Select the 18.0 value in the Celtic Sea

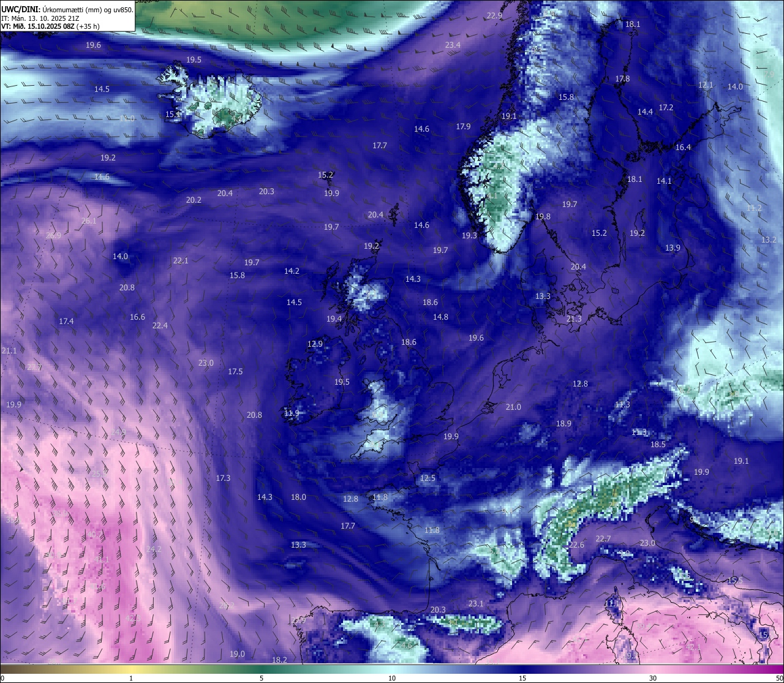click(298, 497)
